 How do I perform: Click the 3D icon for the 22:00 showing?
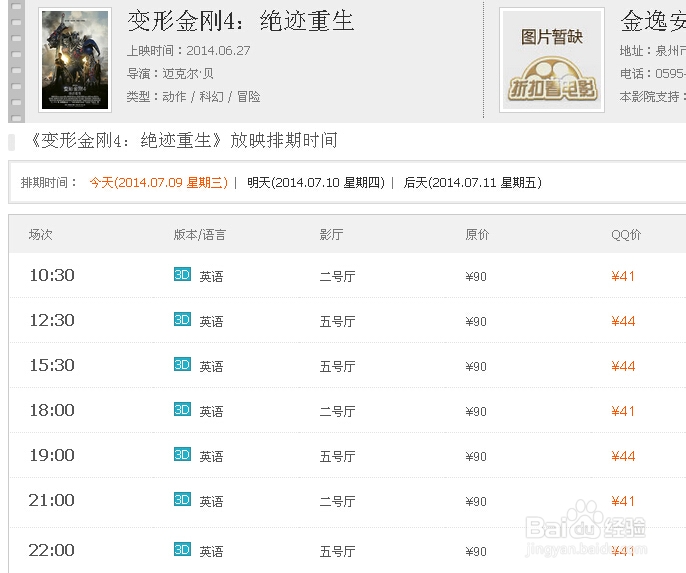point(182,549)
